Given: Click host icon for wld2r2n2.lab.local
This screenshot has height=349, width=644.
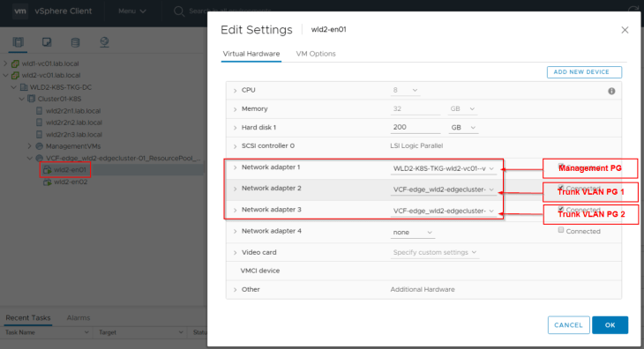Looking at the screenshot, I should click(x=39, y=123).
